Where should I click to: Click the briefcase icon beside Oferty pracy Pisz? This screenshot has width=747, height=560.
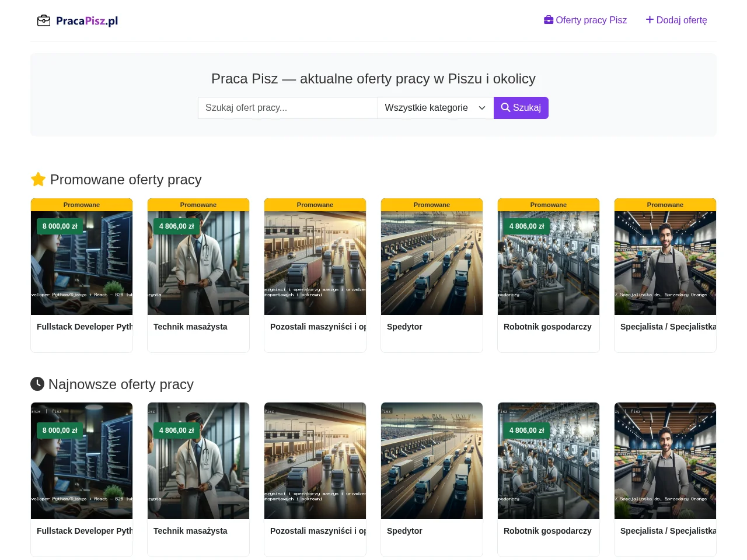pyautogui.click(x=549, y=20)
